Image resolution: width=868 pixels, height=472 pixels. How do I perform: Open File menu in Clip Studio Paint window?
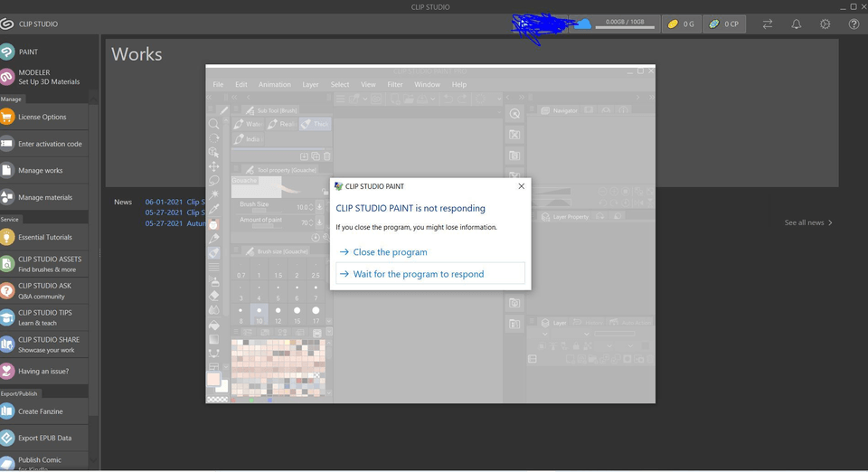pos(218,84)
